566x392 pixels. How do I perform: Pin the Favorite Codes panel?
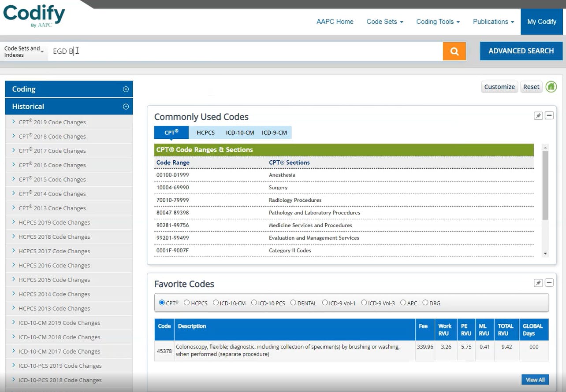(x=538, y=283)
